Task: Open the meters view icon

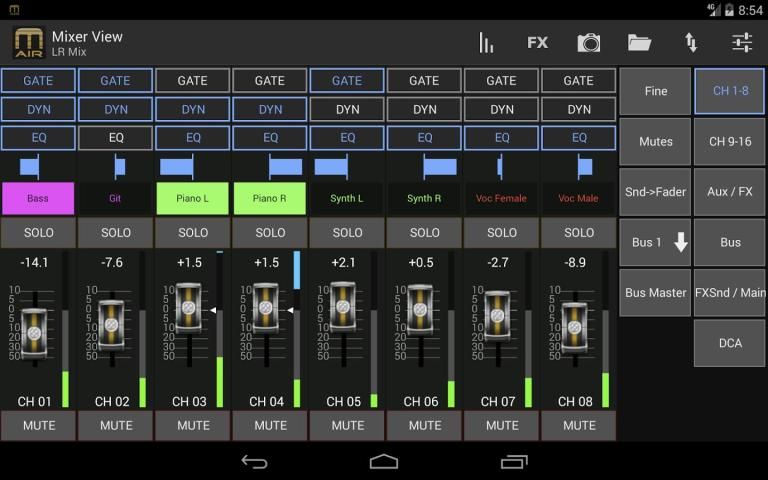Action: (x=487, y=42)
